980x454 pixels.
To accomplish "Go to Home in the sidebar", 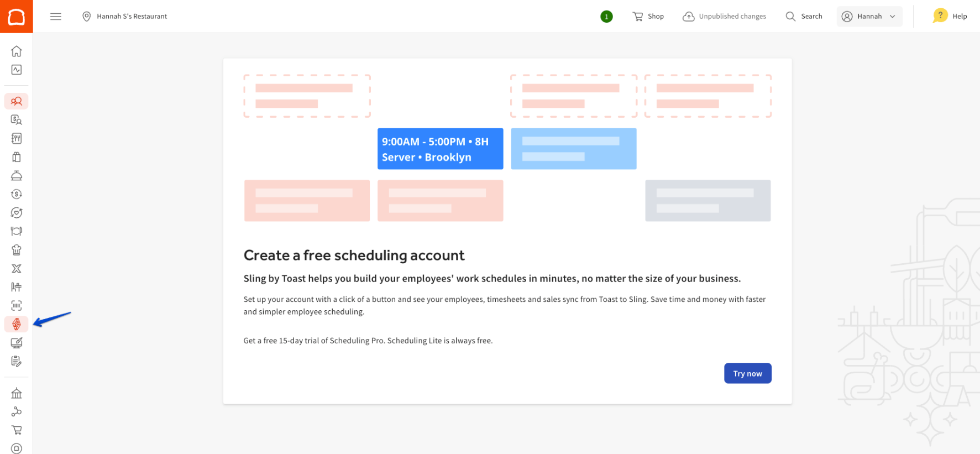I will coord(17,51).
